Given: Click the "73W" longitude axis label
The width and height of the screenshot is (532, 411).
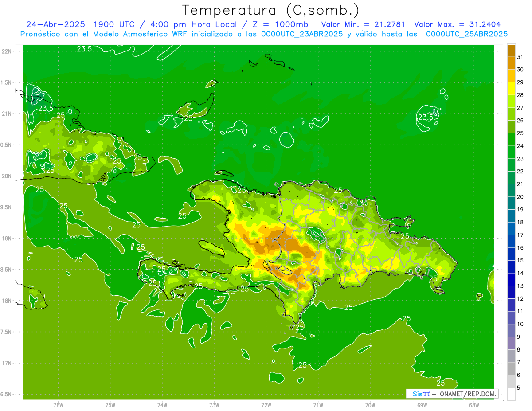Looking at the screenshot, I should click(214, 405).
